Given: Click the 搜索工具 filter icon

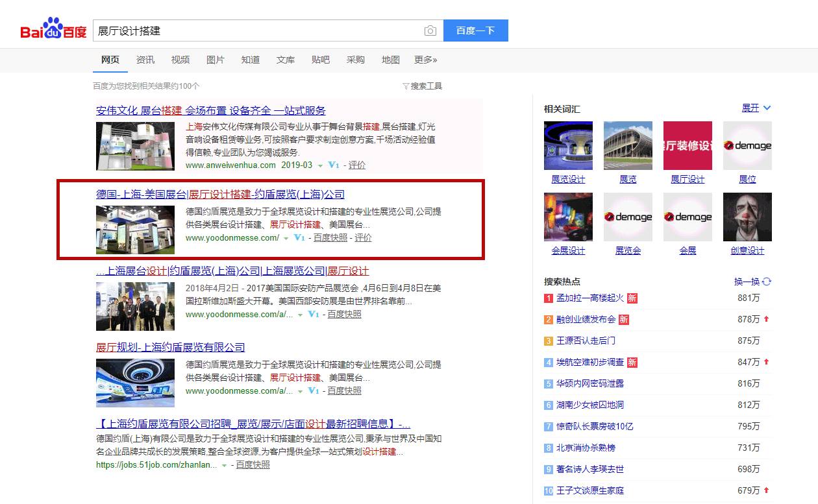Looking at the screenshot, I should coord(406,86).
